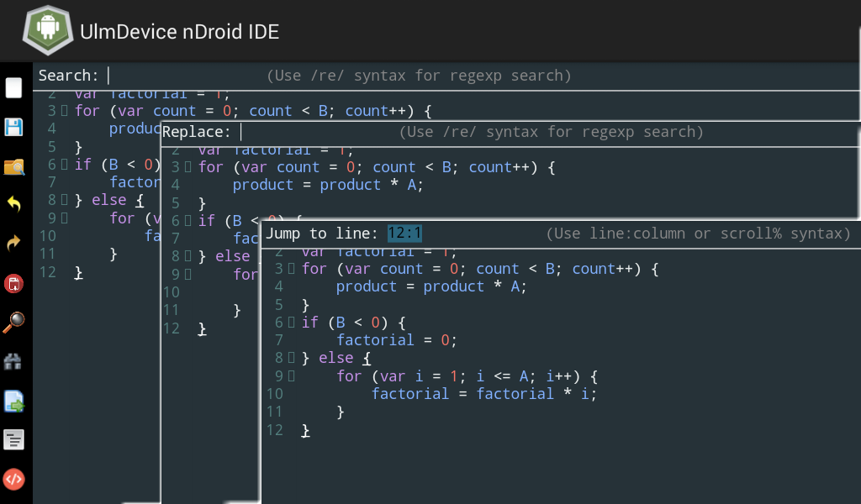The image size is (861, 504).
Task: Click the 'for (var count' line in the Replace panel
Action: point(377,166)
